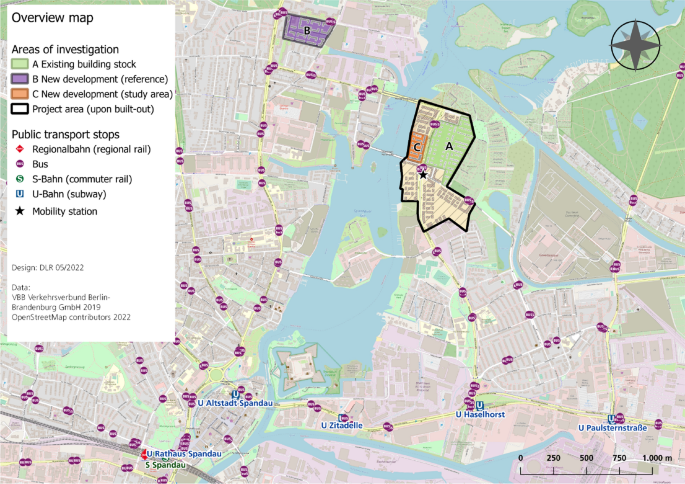Click the 'U Paulsternstraße' station label
The width and height of the screenshot is (685, 484).
point(612,428)
